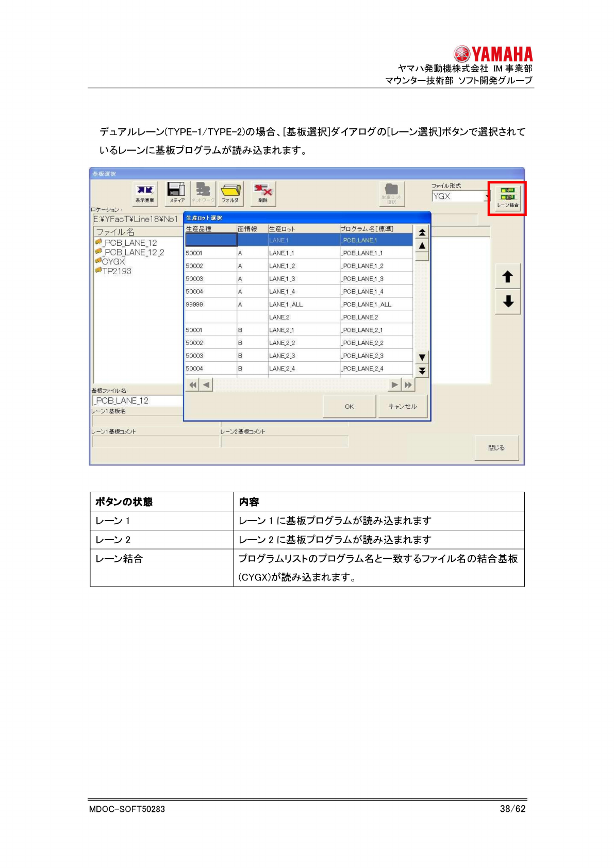This screenshot has height=868, width=614.
Task: Click the 閉じる button
Action: [496, 448]
